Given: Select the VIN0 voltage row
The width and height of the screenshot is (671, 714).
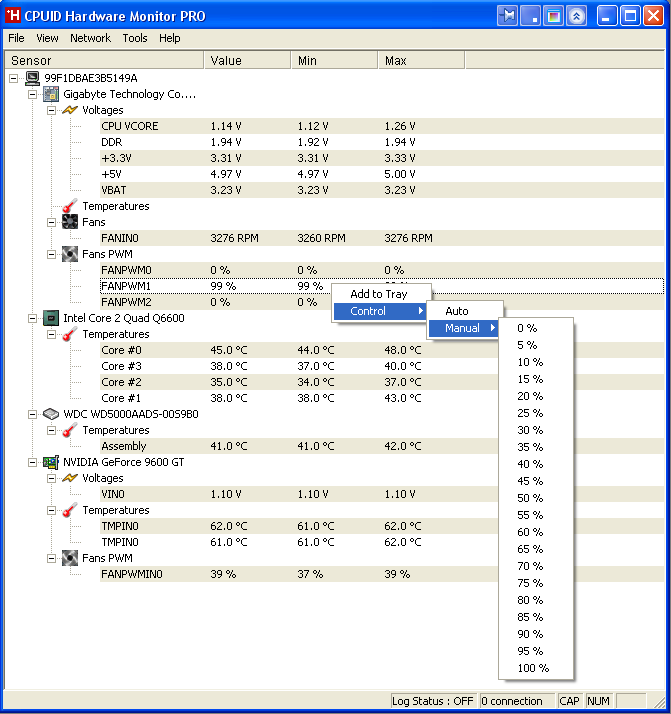Looking at the screenshot, I should tap(298, 494).
